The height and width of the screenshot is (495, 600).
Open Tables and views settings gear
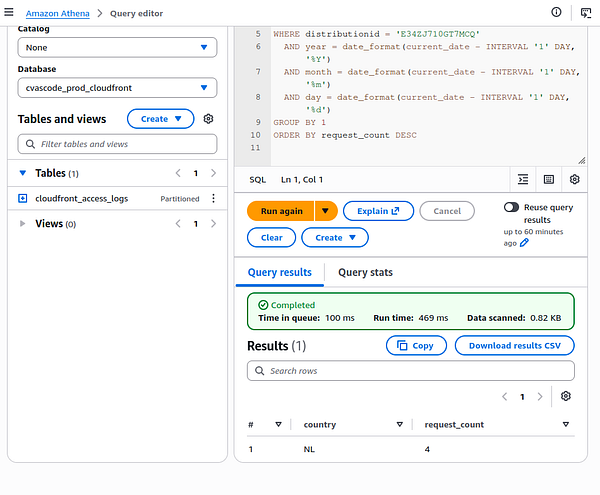(x=208, y=119)
